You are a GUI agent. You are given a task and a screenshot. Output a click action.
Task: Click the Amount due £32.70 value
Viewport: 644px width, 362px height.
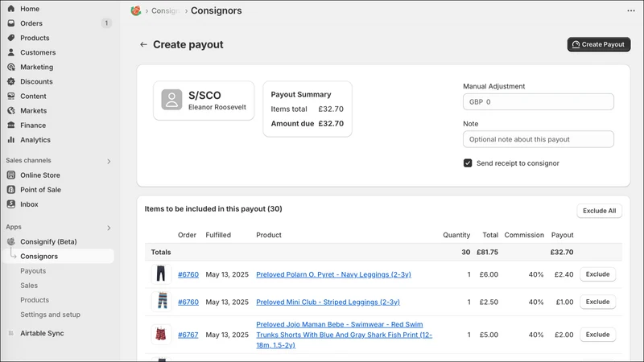(x=331, y=124)
